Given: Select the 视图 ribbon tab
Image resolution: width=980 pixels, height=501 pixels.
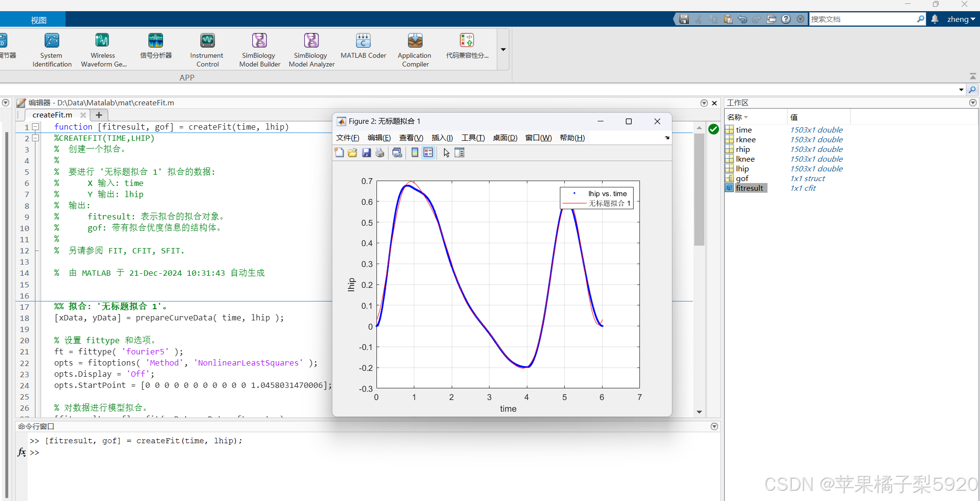Looking at the screenshot, I should point(39,20).
